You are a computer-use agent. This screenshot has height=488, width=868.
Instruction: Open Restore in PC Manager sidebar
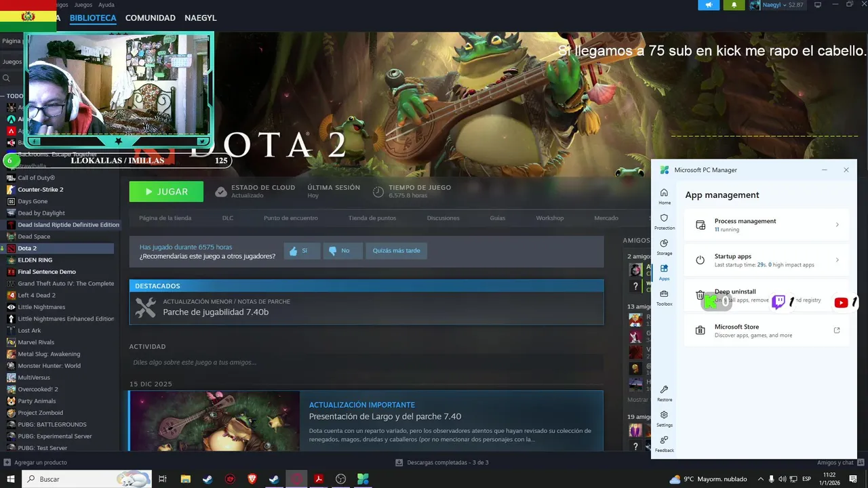tap(665, 393)
